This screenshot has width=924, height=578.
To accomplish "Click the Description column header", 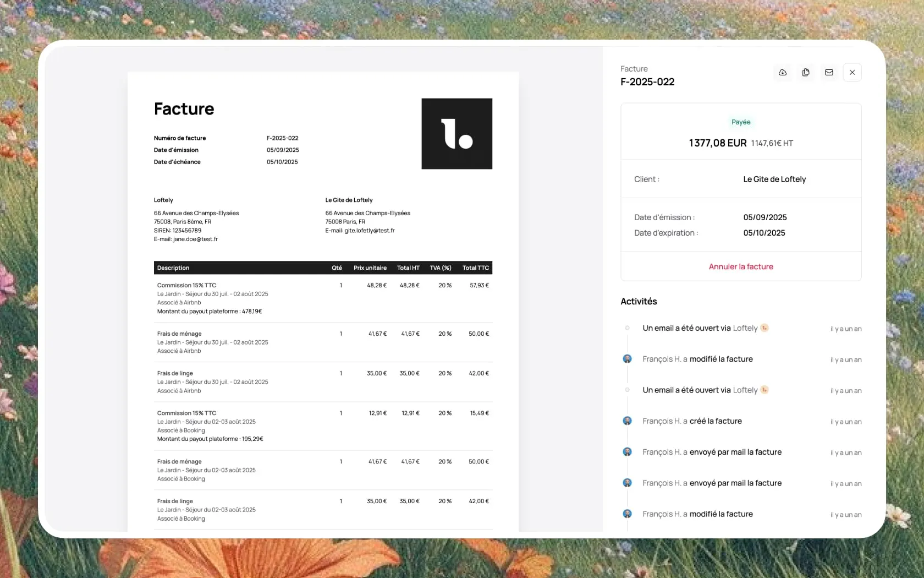I will click(173, 268).
